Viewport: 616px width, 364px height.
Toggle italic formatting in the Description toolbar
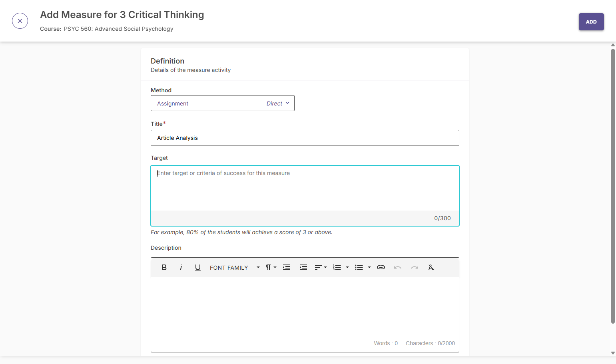[181, 267]
